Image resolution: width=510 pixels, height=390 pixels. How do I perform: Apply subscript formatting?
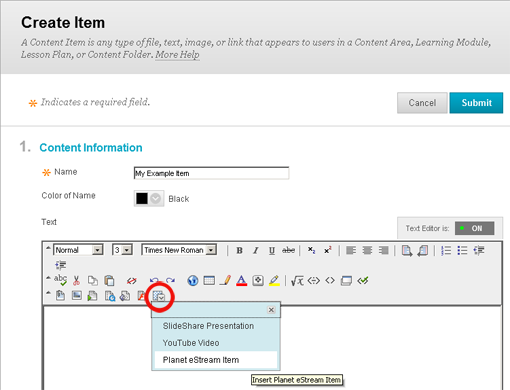point(311,250)
